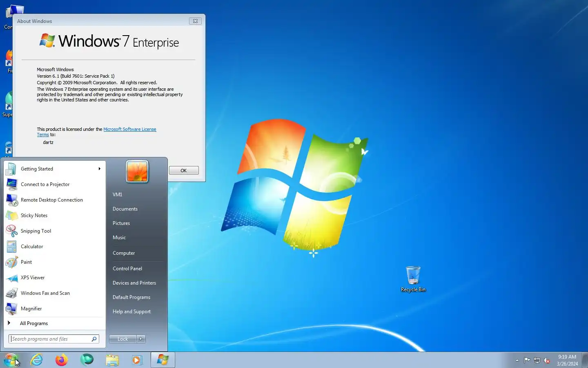588x368 pixels.
Task: Click the muted volume tray icon
Action: click(547, 360)
